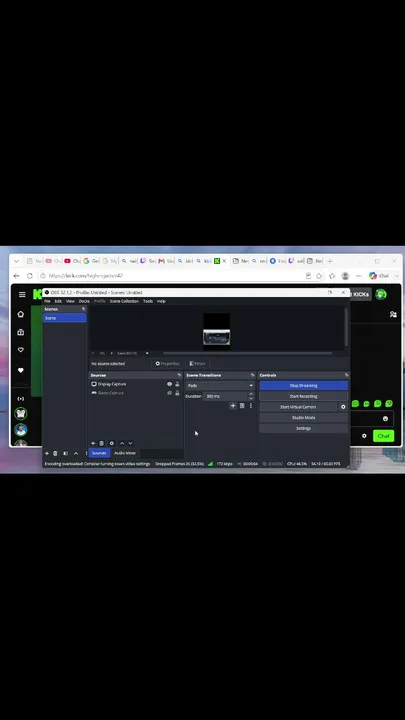
Task: Toggle lock on Game Capture source
Action: point(177,393)
